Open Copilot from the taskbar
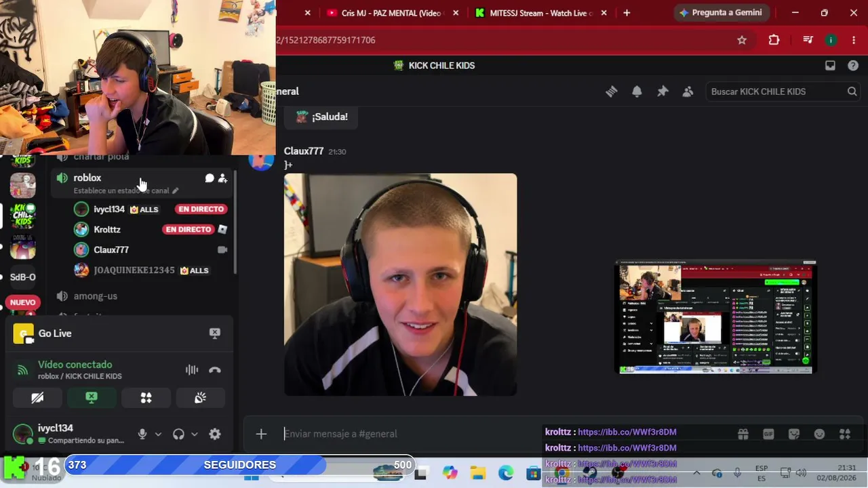The image size is (868, 488). click(450, 473)
